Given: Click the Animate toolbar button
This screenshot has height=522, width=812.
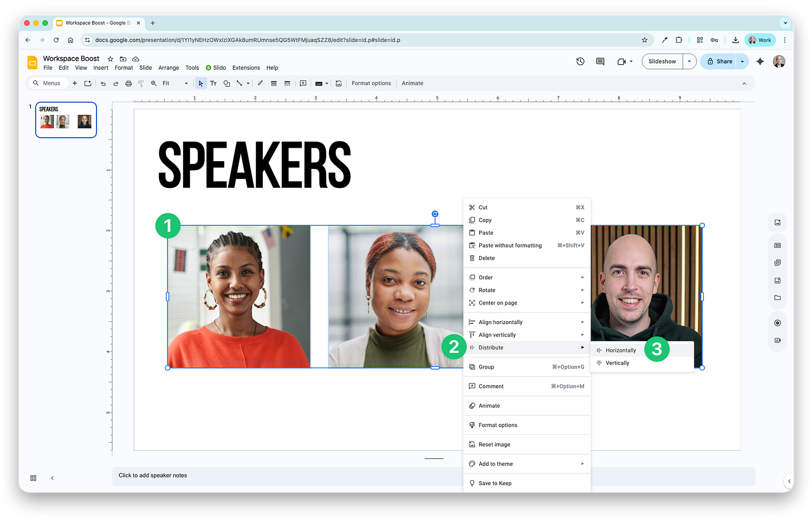Looking at the screenshot, I should click(x=412, y=83).
